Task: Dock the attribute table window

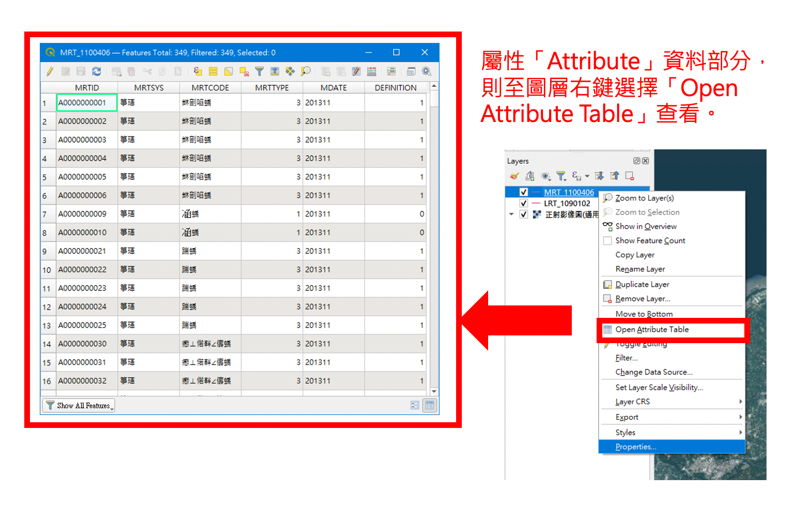Action: (x=411, y=71)
